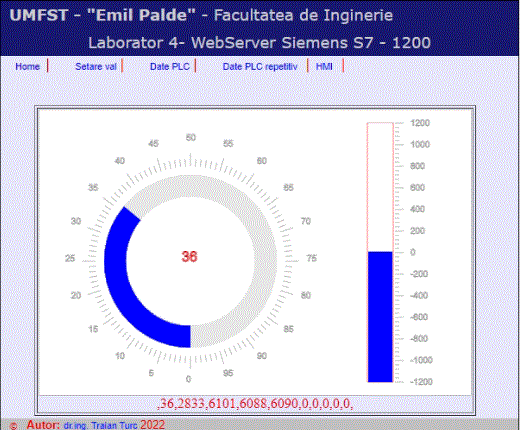Click the 50 label on the dial
The height and width of the screenshot is (430, 520).
click(191, 137)
